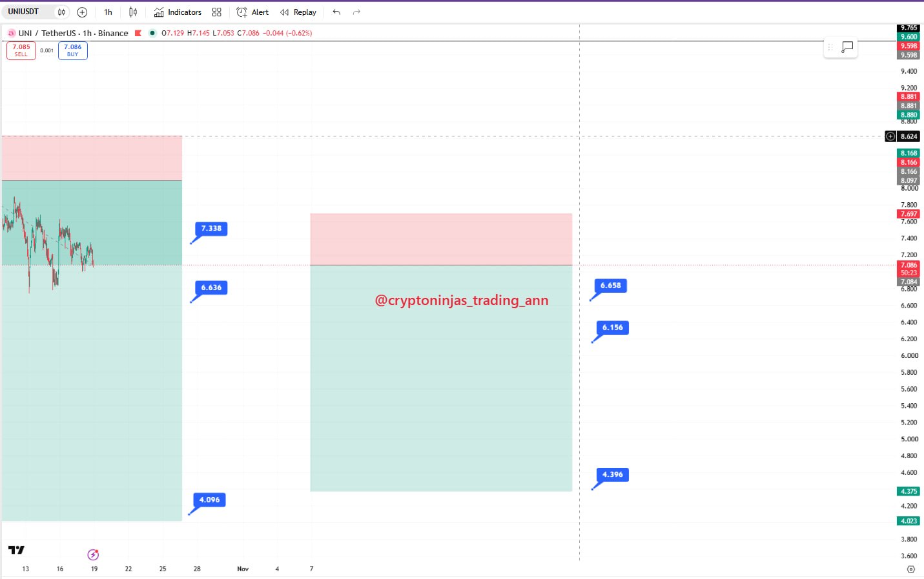Click the @cryptoninjas_trading_ann text label
The image size is (924, 579).
click(x=462, y=300)
